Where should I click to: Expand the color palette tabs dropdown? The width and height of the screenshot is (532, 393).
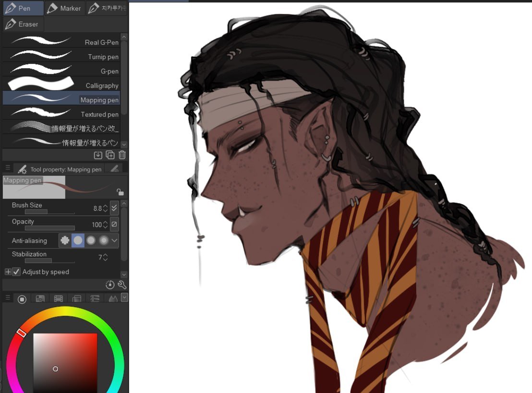[x=124, y=298]
